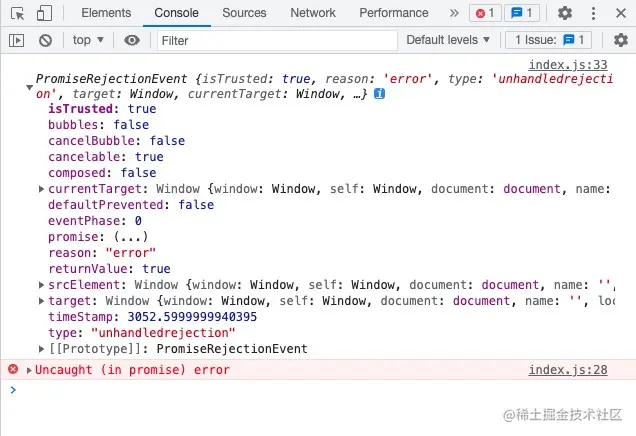The height and width of the screenshot is (436, 636).
Task: Select the isTrusted: true property
Action: 102,109
